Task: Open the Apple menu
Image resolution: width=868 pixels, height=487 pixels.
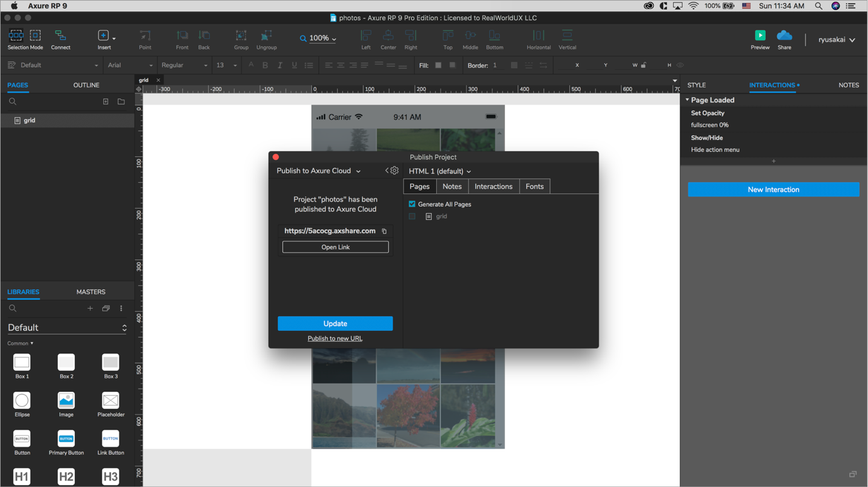Action: coord(14,6)
